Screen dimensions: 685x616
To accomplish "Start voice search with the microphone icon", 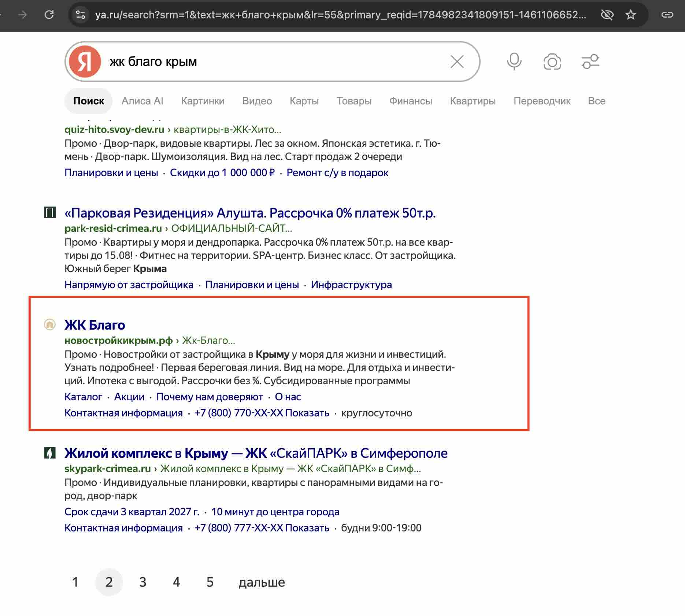I will tap(514, 62).
